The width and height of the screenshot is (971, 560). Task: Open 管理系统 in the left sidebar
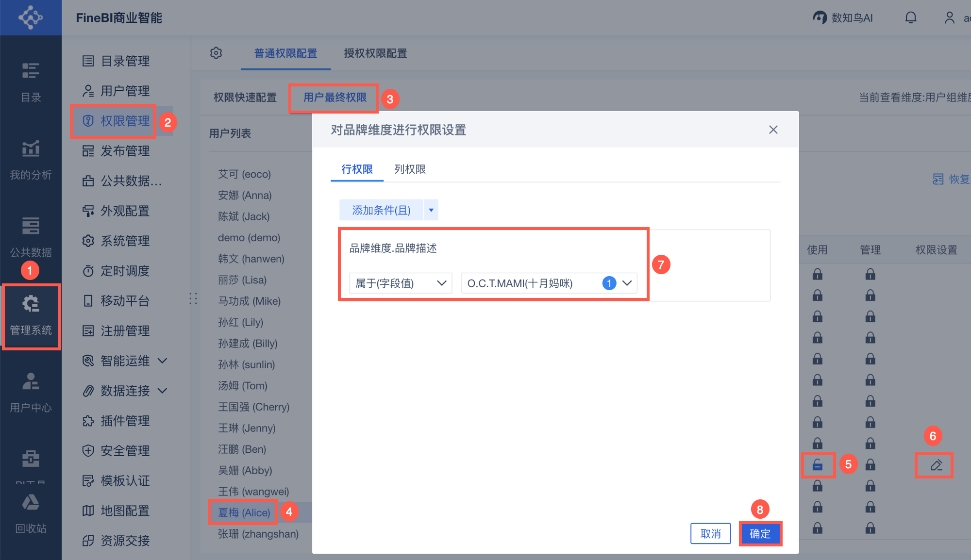[x=31, y=316]
